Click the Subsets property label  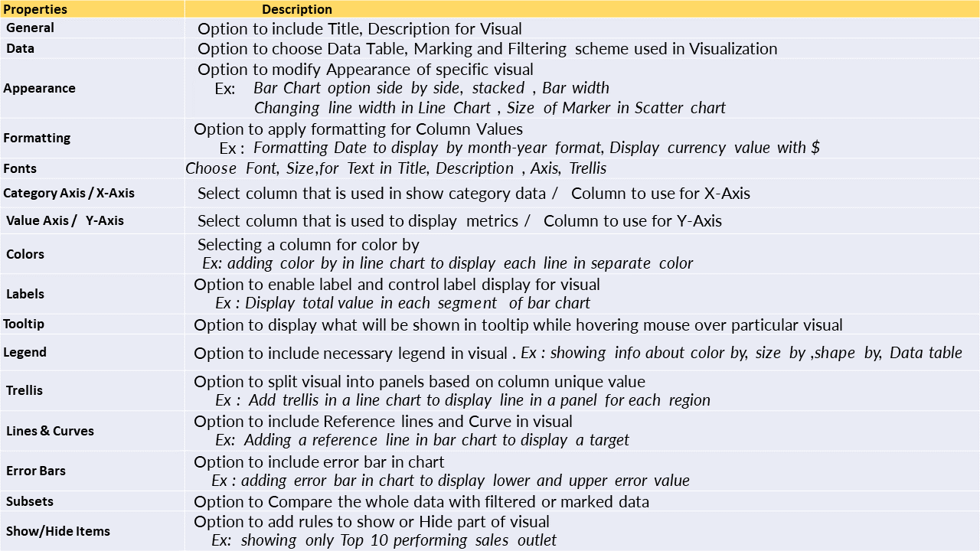[30, 501]
